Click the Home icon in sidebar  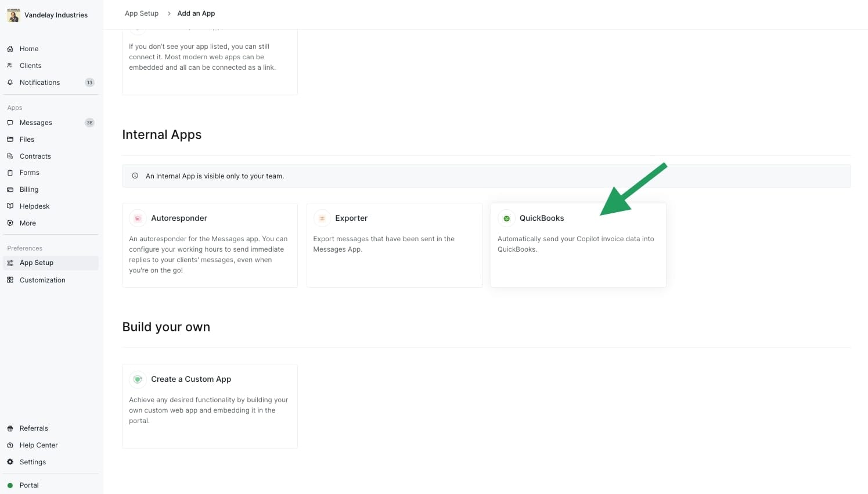tap(10, 49)
